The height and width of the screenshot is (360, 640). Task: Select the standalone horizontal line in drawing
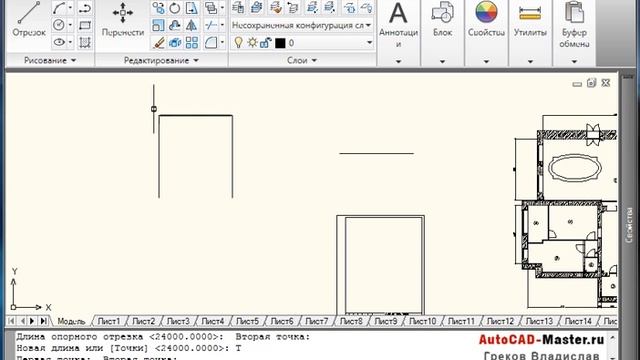(x=376, y=153)
